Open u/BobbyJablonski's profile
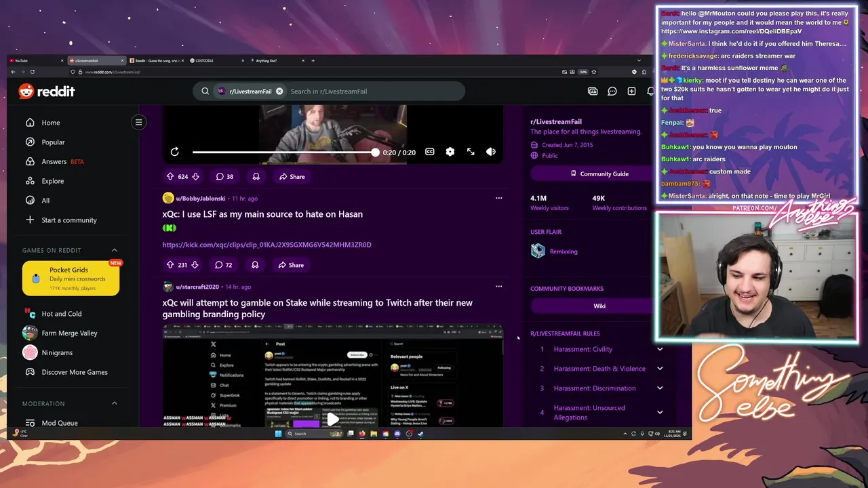868x488 pixels. pos(201,199)
